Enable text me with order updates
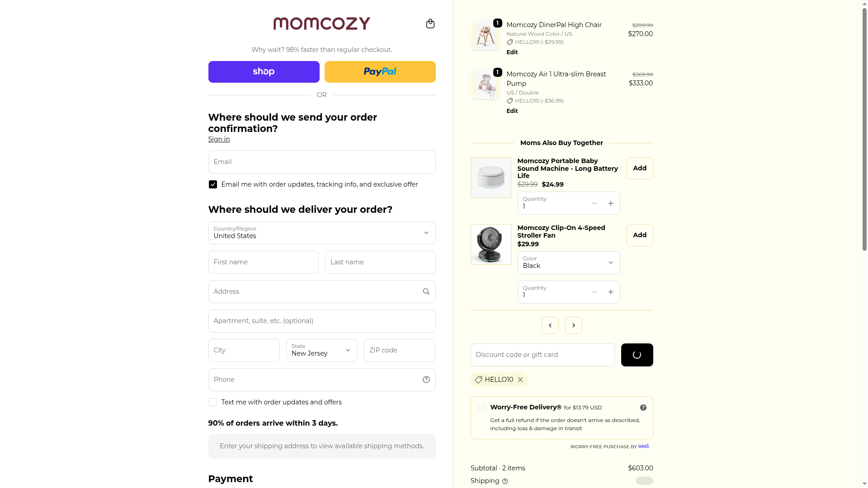Image resolution: width=868 pixels, height=488 pixels. click(x=213, y=402)
